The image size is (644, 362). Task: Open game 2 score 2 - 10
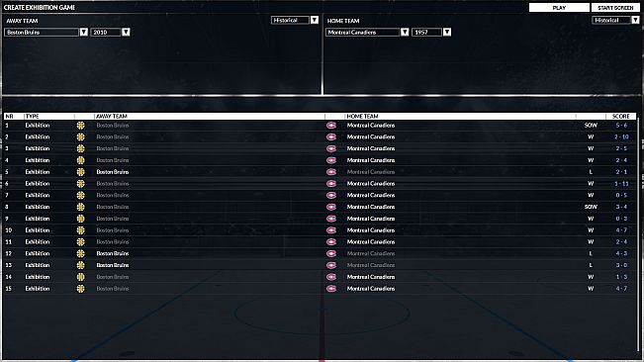click(x=621, y=136)
